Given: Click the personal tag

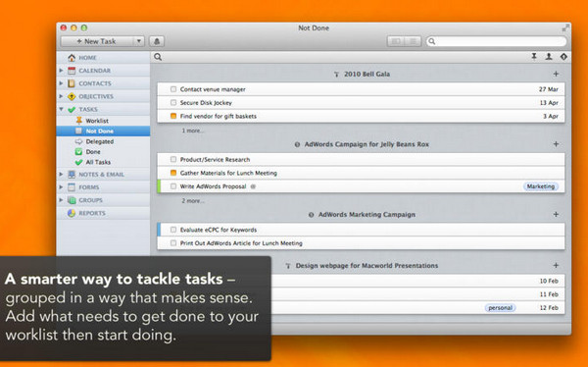Looking at the screenshot, I should (500, 308).
